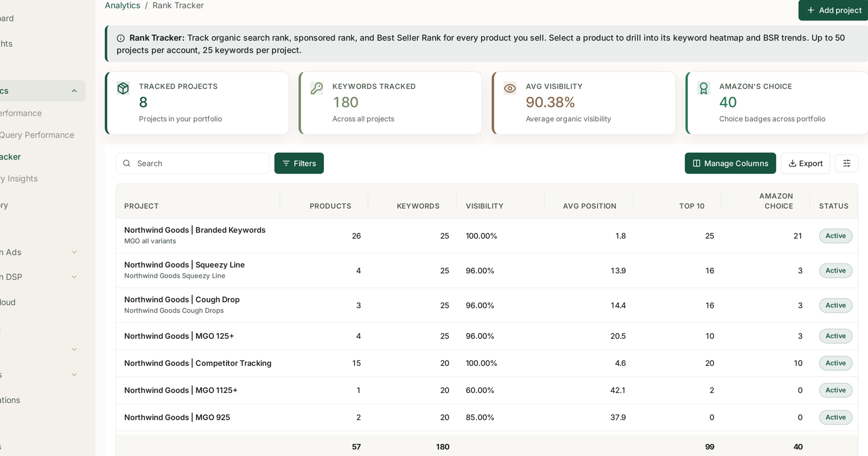Focus the Search input field

click(x=193, y=163)
